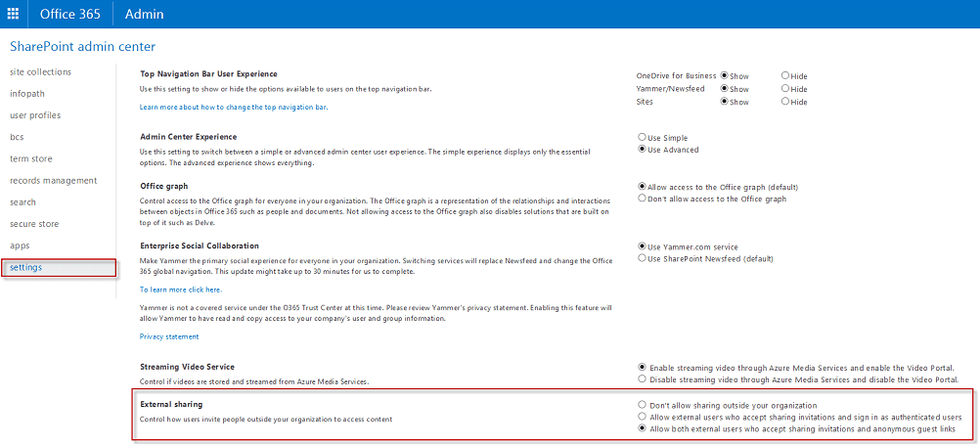Open infopath in the sidebar
The image size is (980, 444).
point(27,94)
